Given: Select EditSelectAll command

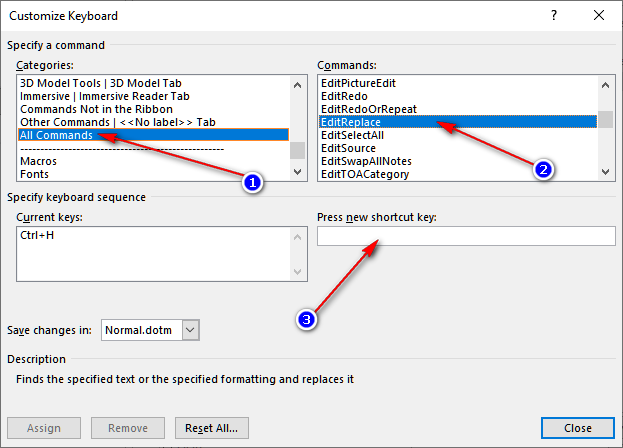Looking at the screenshot, I should tap(352, 135).
